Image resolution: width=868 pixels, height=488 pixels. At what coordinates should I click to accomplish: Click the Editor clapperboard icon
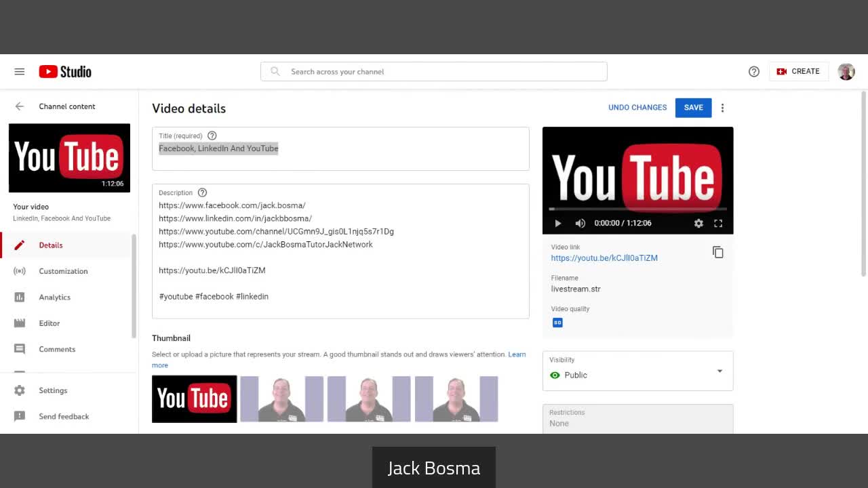20,323
